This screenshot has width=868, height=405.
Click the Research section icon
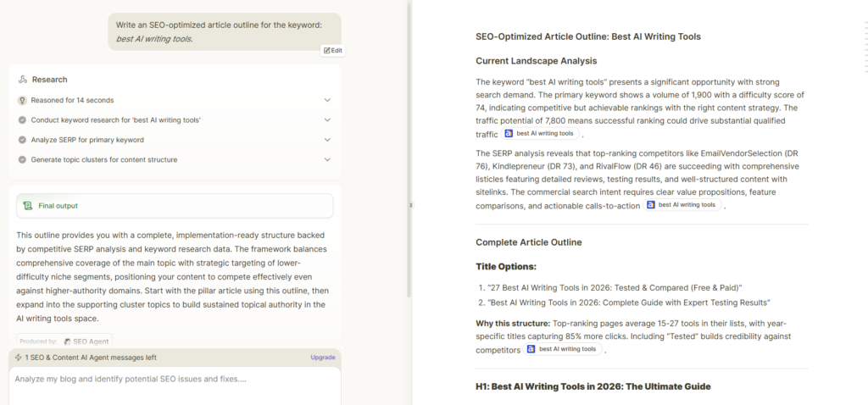point(23,79)
